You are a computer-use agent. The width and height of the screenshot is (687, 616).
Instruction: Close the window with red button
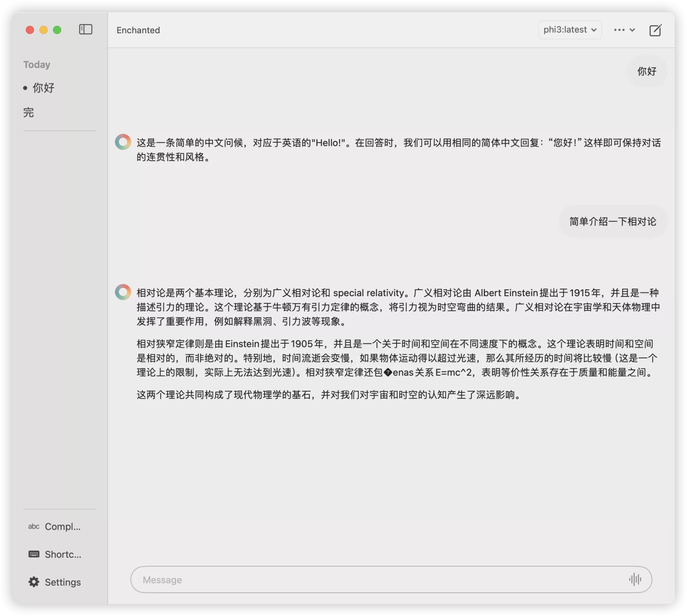click(x=30, y=30)
